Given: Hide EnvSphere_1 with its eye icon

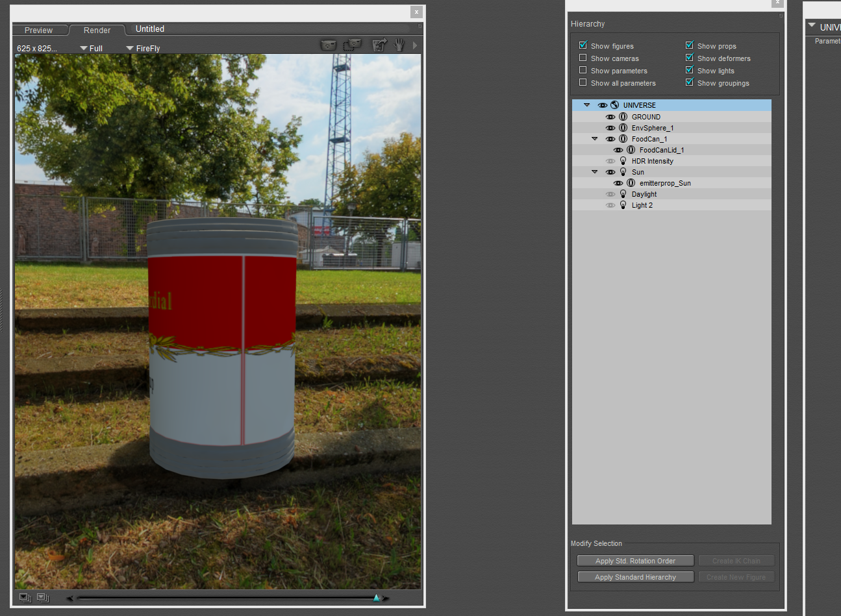Looking at the screenshot, I should click(610, 128).
